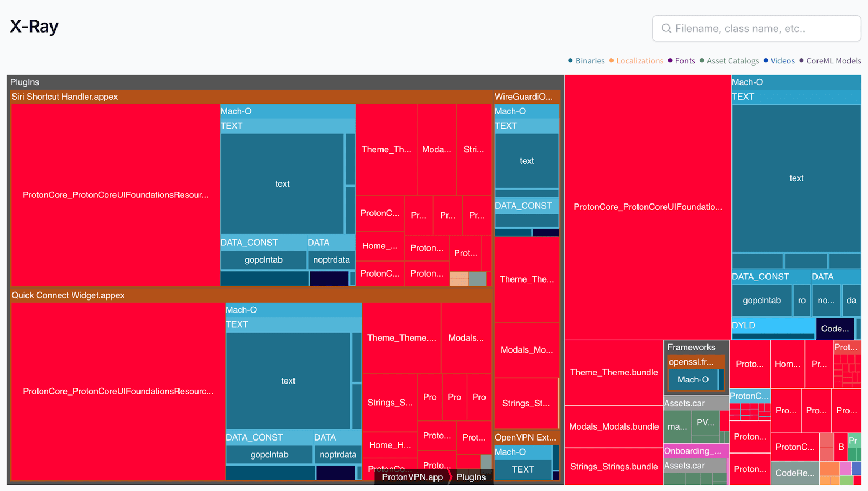
Task: Click the search magnifier icon
Action: 666,29
